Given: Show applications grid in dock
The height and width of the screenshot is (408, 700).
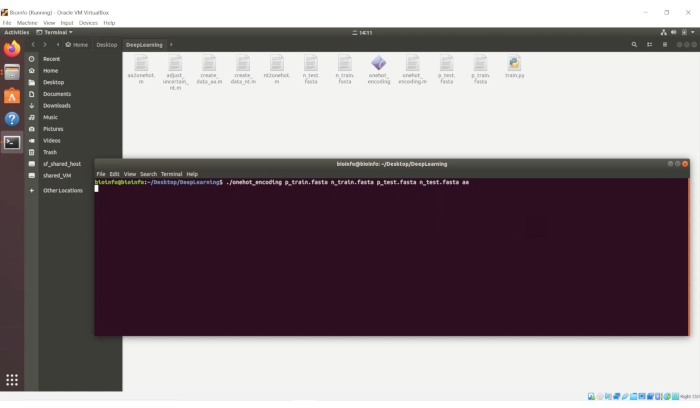Looking at the screenshot, I should (x=12, y=380).
